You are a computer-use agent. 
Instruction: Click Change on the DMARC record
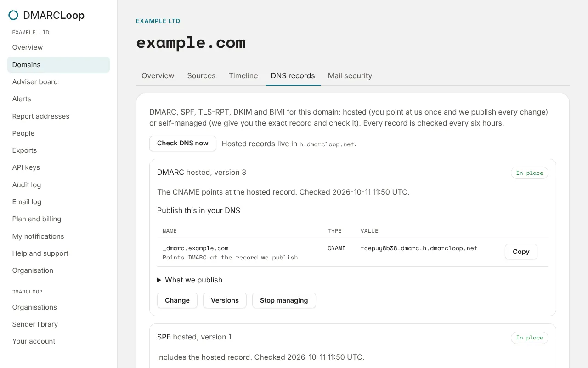177,300
